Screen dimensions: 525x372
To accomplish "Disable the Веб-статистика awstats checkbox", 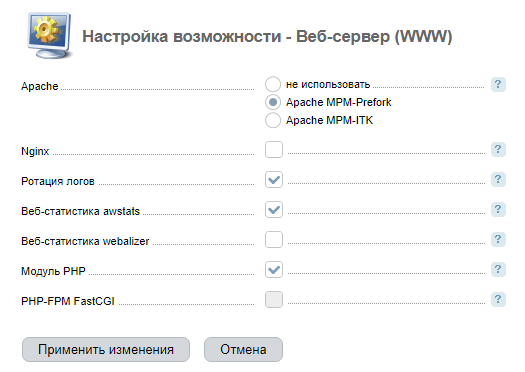I will 274,210.
